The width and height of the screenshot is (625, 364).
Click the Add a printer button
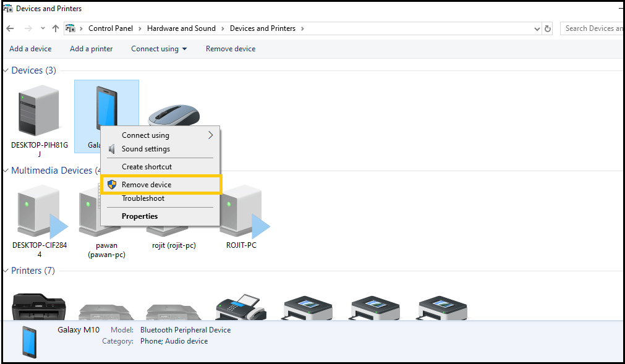91,48
